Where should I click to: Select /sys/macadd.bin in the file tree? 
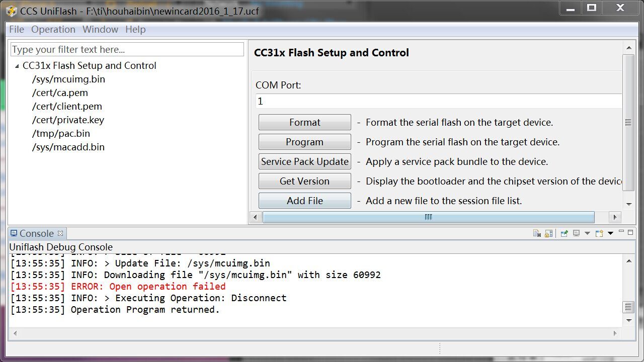point(68,147)
